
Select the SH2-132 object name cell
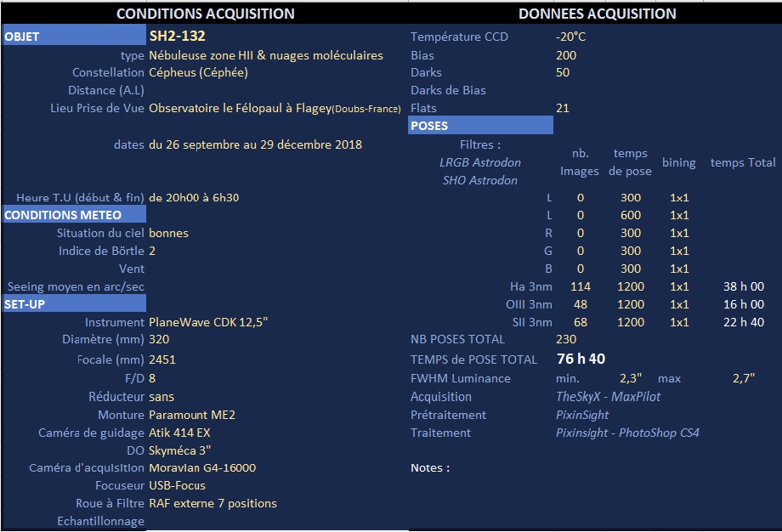[x=177, y=36]
